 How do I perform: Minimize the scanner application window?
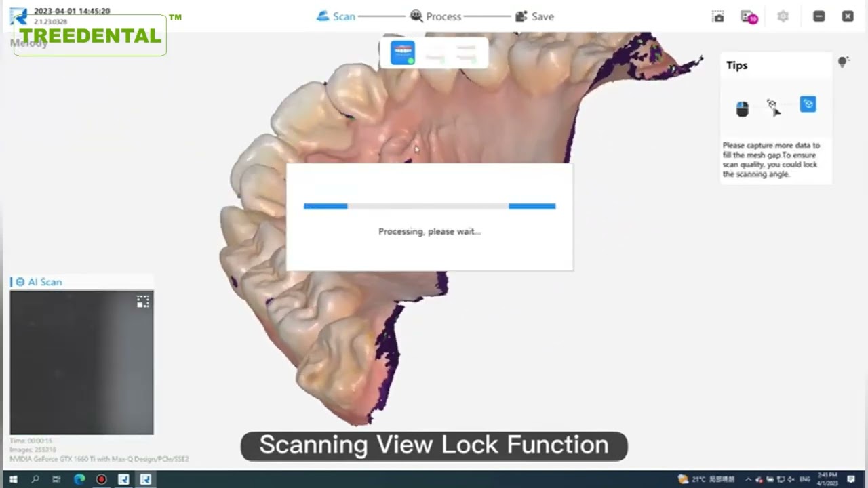819,16
